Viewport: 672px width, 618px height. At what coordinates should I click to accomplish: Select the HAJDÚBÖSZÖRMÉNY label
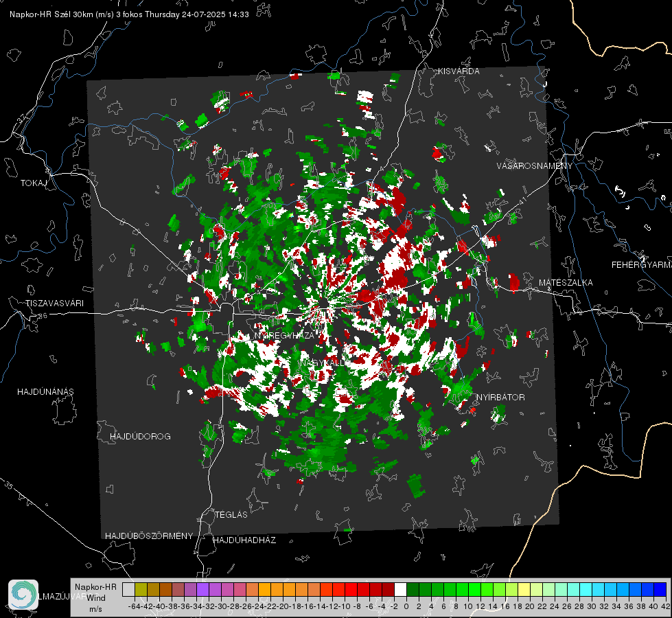(149, 536)
